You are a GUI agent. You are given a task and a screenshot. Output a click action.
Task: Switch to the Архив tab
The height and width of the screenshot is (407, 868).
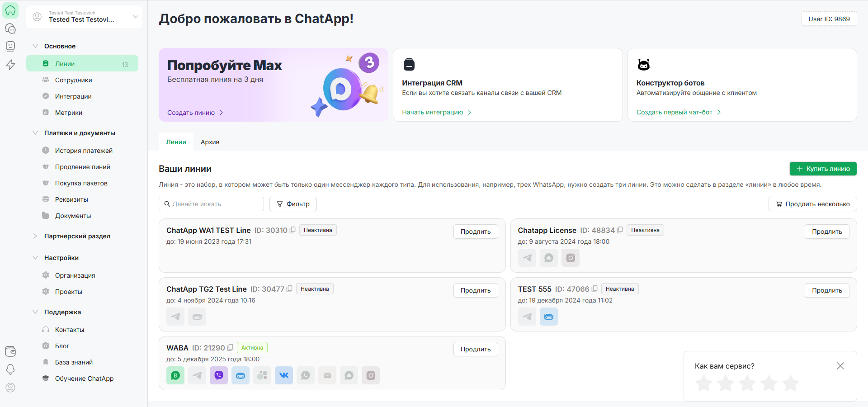click(210, 142)
